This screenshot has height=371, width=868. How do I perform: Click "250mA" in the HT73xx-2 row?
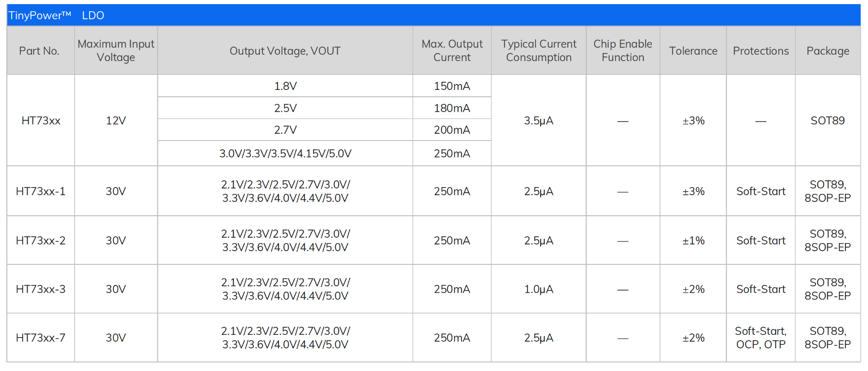[x=452, y=240]
